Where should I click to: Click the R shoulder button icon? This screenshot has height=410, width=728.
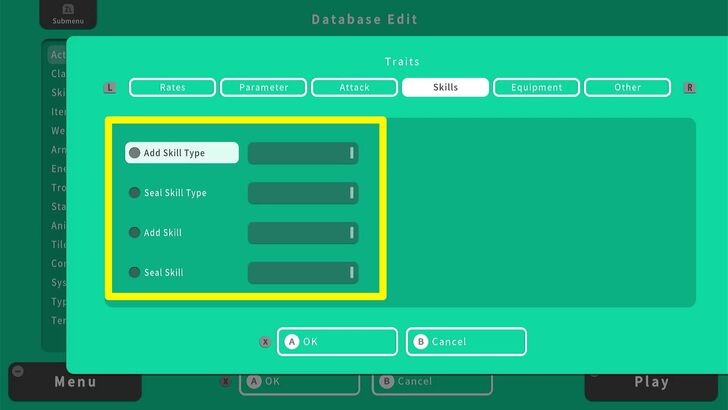tap(689, 88)
